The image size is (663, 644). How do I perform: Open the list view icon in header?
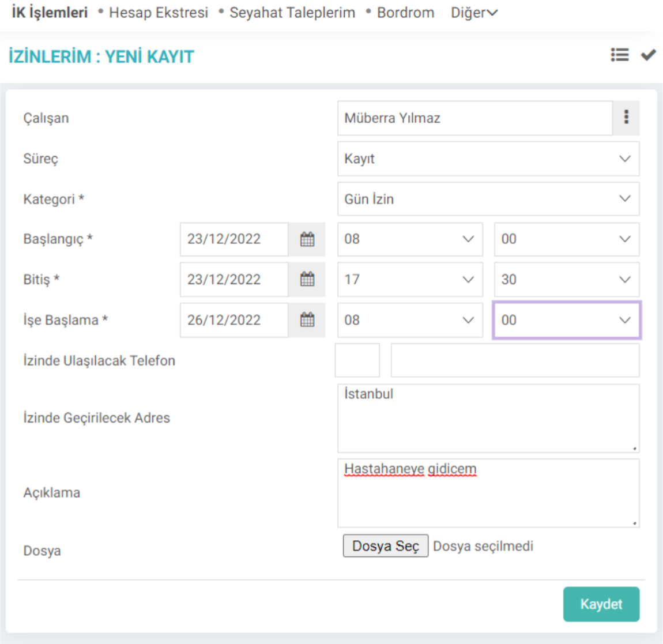tap(619, 55)
